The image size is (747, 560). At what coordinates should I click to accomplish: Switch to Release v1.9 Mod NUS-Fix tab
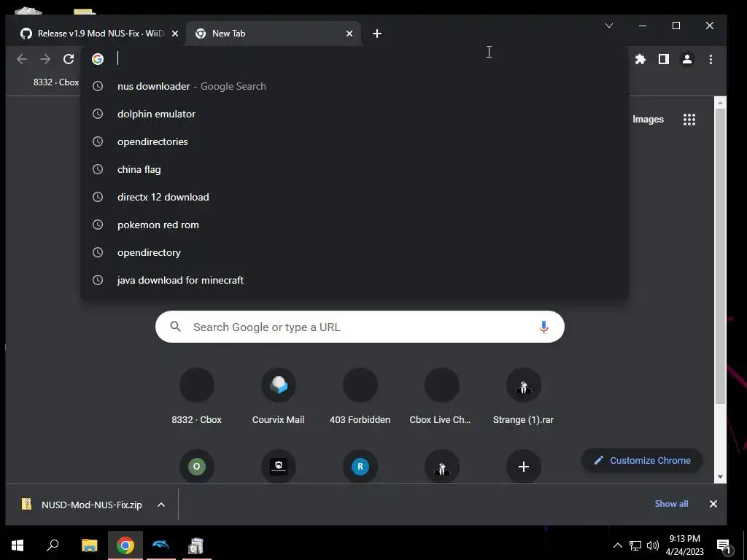pyautogui.click(x=99, y=34)
